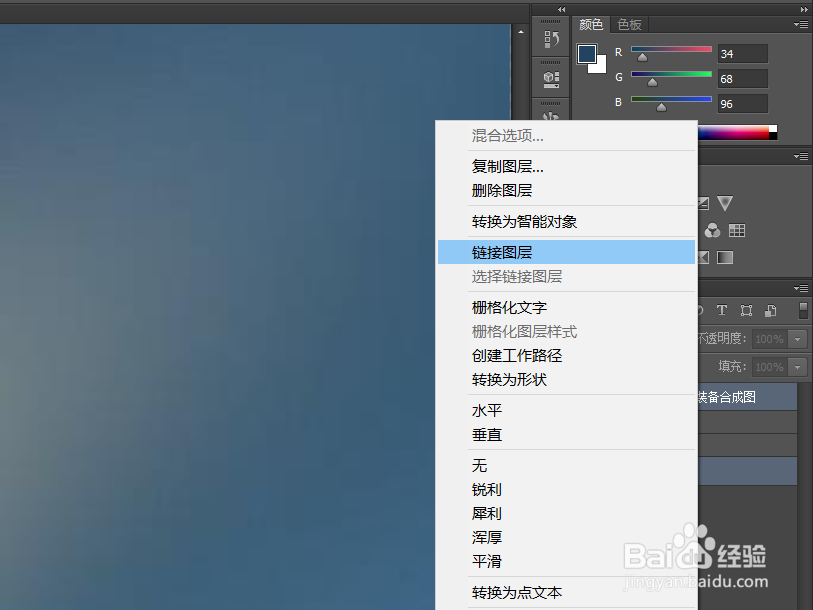Viewport: 813px width, 610px height.
Task: Select the 装备合成图 layer
Action: pos(747,397)
